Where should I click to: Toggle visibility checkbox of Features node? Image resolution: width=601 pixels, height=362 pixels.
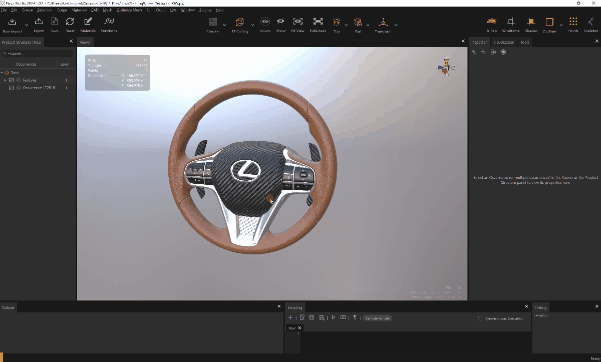coord(11,80)
